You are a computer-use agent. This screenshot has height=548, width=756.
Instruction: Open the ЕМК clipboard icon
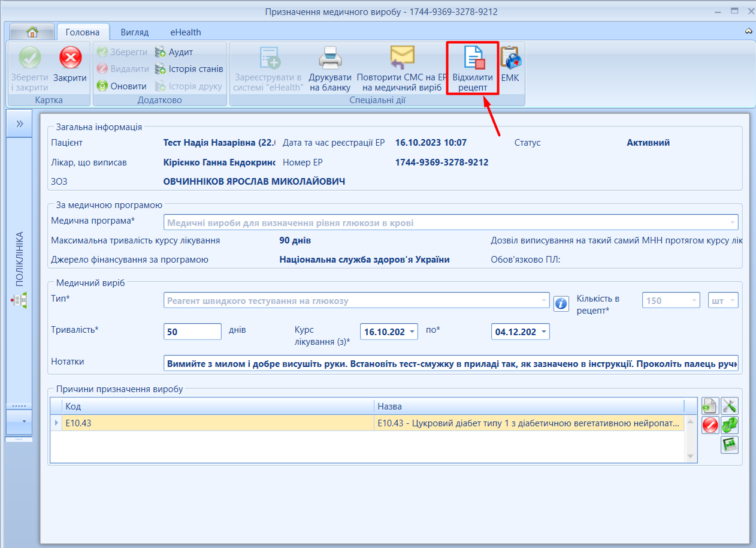click(510, 59)
